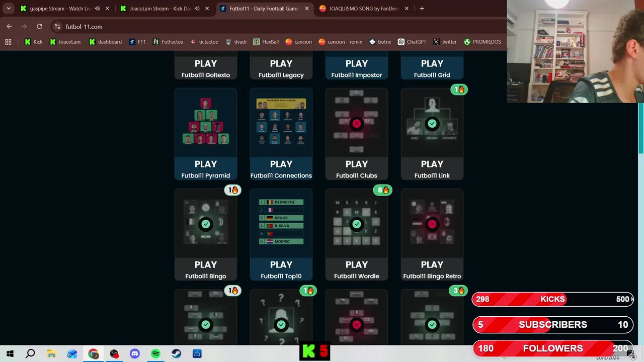Open the dashboard bookmark

click(105, 42)
